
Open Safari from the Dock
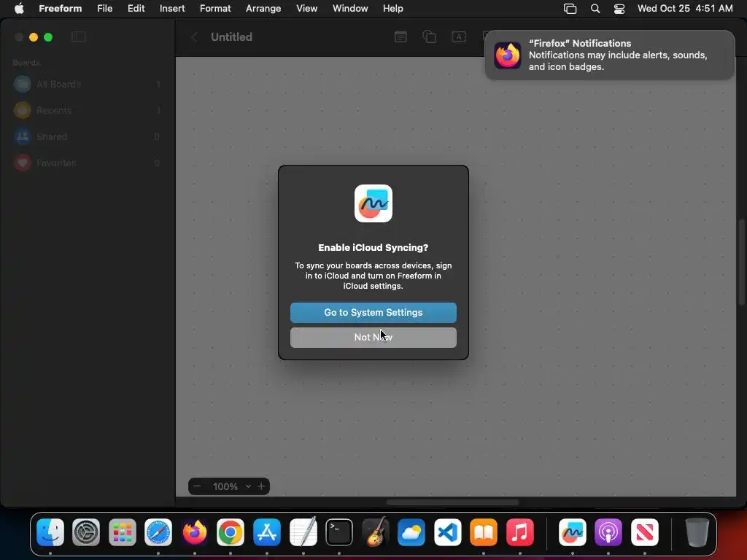click(x=158, y=532)
